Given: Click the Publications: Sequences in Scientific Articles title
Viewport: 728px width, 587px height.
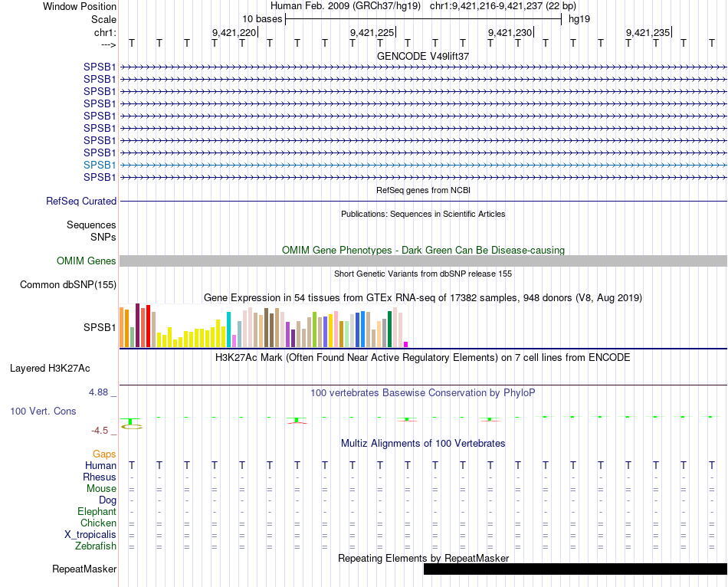Looking at the screenshot, I should [x=423, y=214].
